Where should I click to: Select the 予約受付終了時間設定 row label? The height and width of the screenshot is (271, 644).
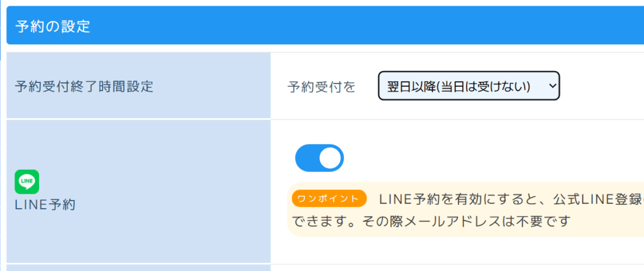(x=84, y=86)
